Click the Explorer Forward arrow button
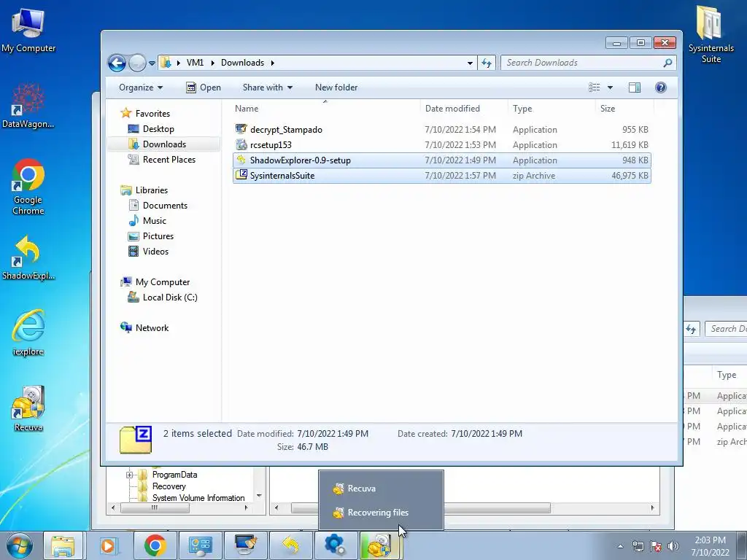The width and height of the screenshot is (747, 560). (137, 63)
